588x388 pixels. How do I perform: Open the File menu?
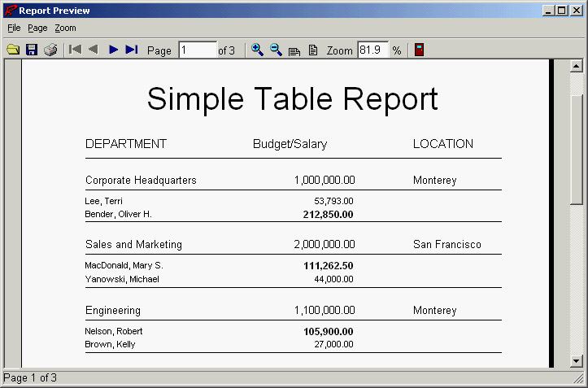pos(14,28)
